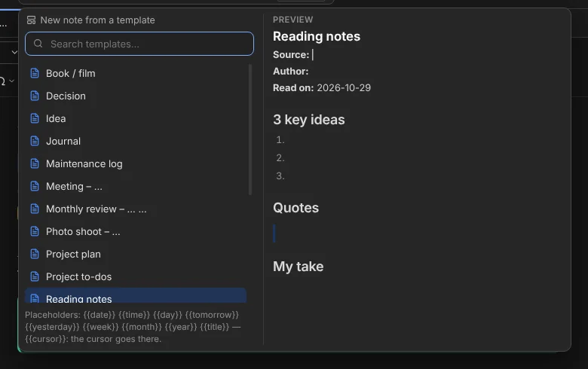Click list item number 1 in preview
This screenshot has height=369, width=588.
[280, 140]
